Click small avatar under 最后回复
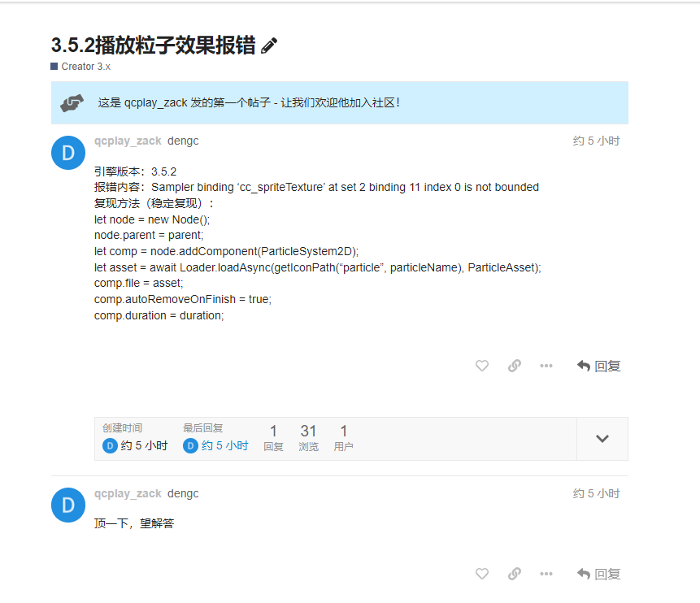This screenshot has width=700, height=603. pos(190,445)
